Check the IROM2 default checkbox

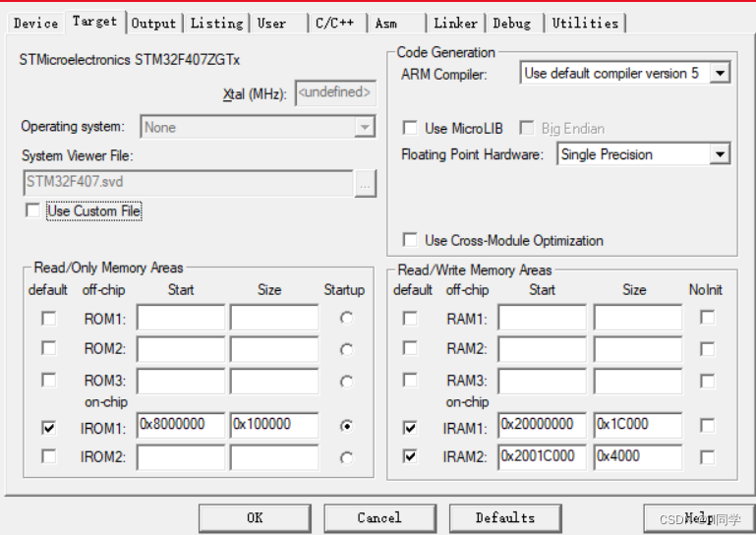click(x=49, y=456)
